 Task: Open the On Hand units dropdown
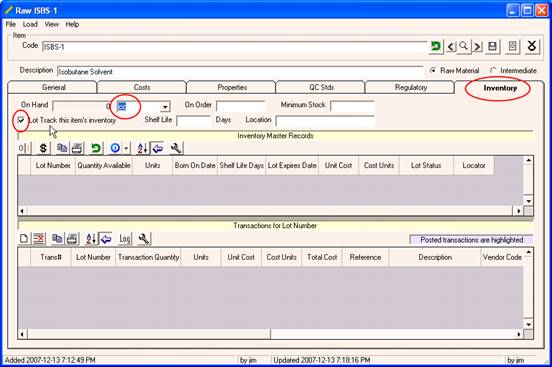(x=165, y=106)
